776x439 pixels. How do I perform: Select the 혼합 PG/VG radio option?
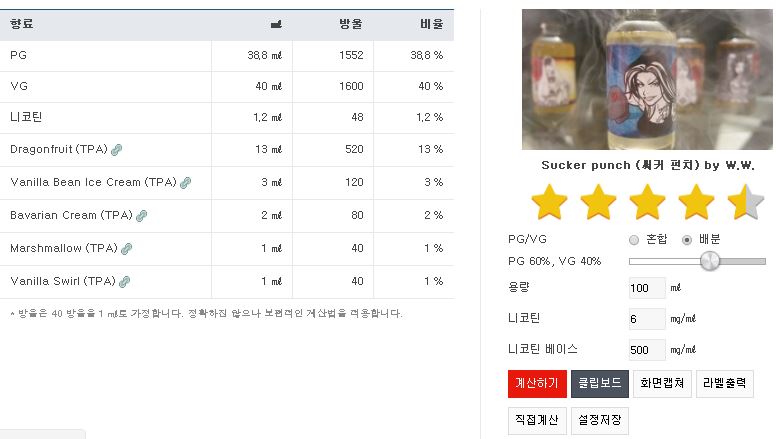point(634,240)
